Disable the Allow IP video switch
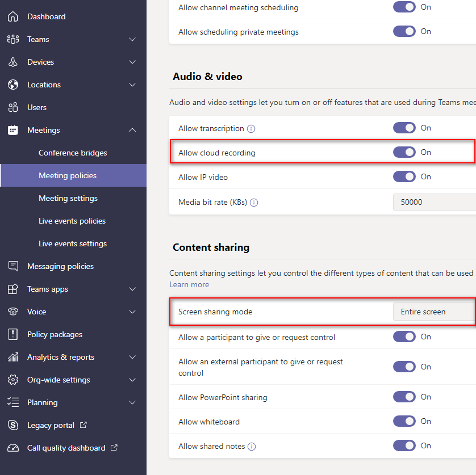The image size is (476, 475). [x=404, y=176]
